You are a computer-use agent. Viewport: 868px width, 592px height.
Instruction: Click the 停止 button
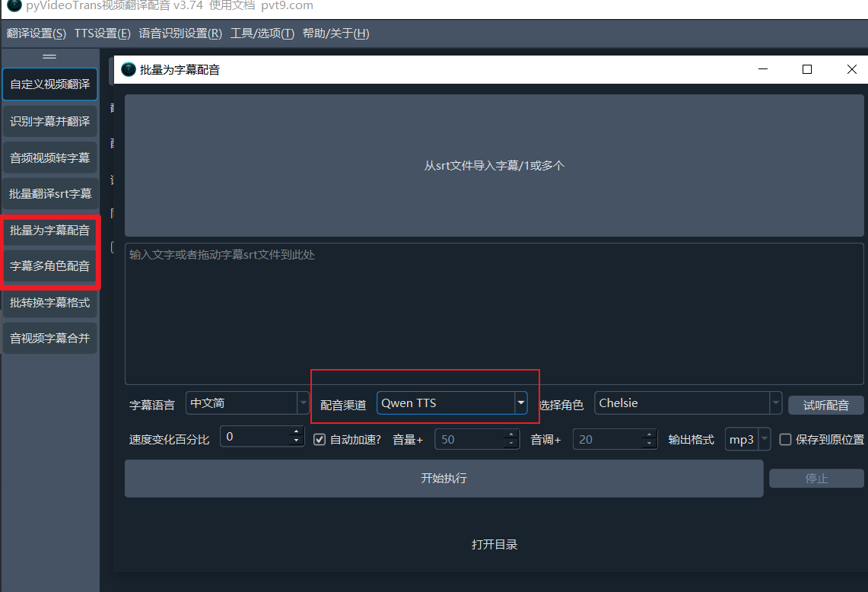(x=816, y=479)
